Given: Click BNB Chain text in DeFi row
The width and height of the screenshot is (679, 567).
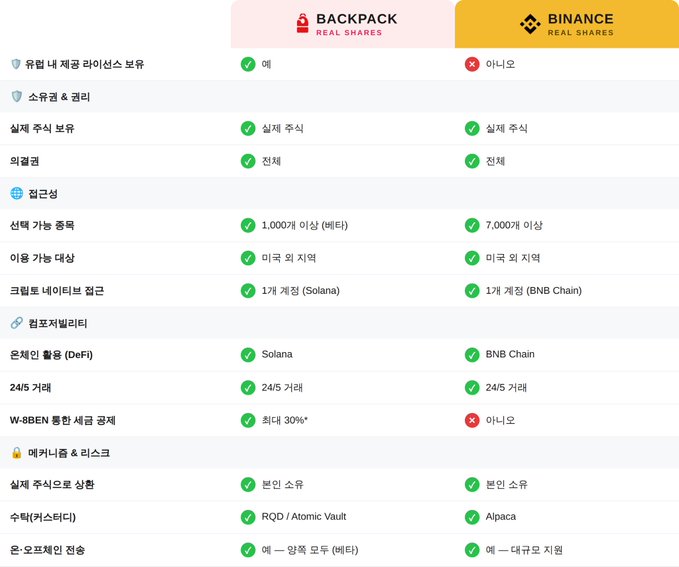Looking at the screenshot, I should pyautogui.click(x=510, y=354).
